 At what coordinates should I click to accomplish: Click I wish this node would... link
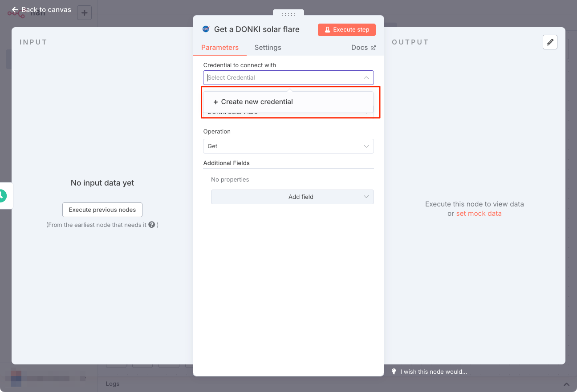[x=434, y=372]
